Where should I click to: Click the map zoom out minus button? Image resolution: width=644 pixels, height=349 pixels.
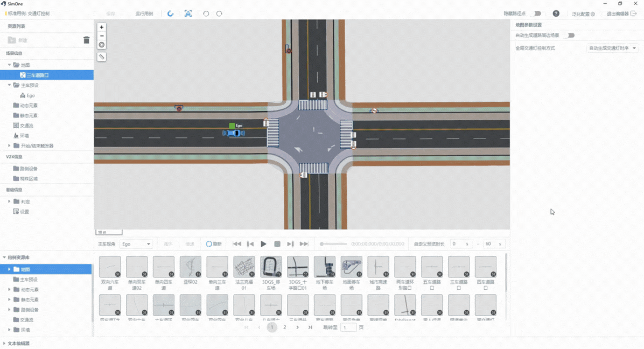pyautogui.click(x=102, y=36)
